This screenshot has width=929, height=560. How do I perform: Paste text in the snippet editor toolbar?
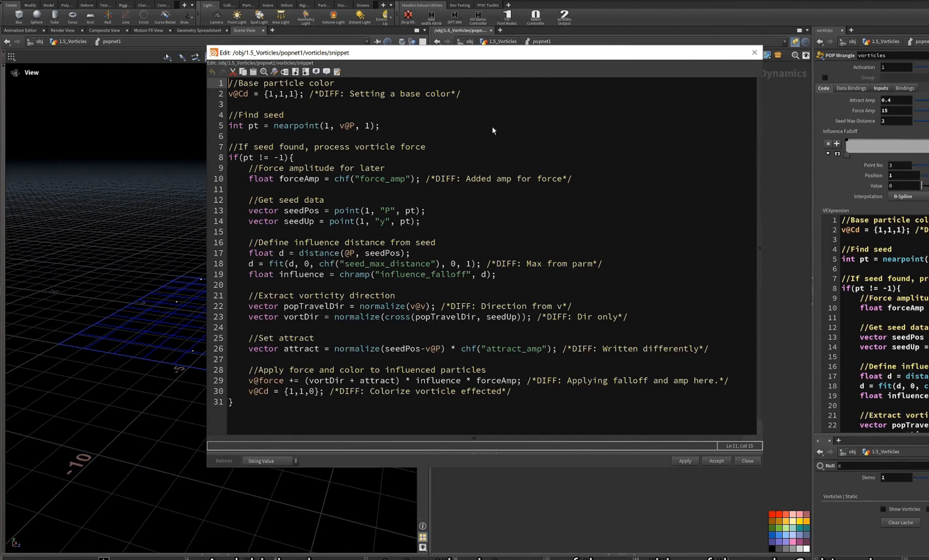point(253,72)
